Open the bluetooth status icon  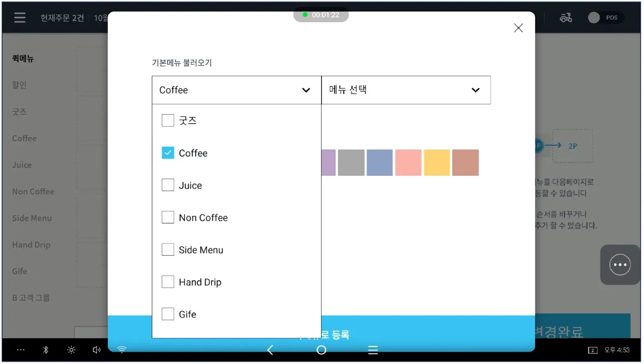pyautogui.click(x=46, y=350)
